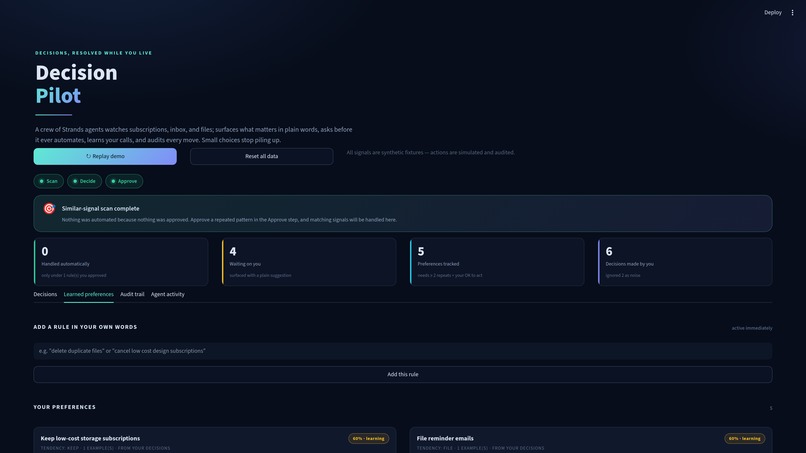Click the target icon in scan banner

pos(49,208)
